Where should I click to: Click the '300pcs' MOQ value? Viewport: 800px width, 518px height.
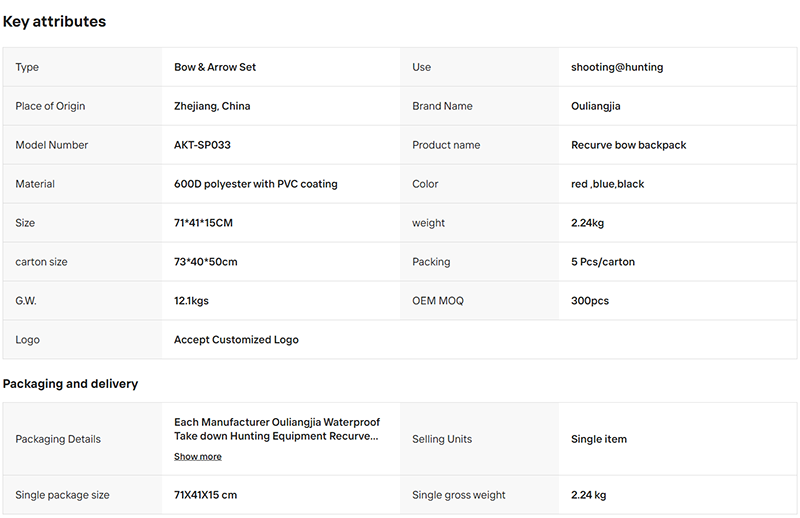pos(590,301)
